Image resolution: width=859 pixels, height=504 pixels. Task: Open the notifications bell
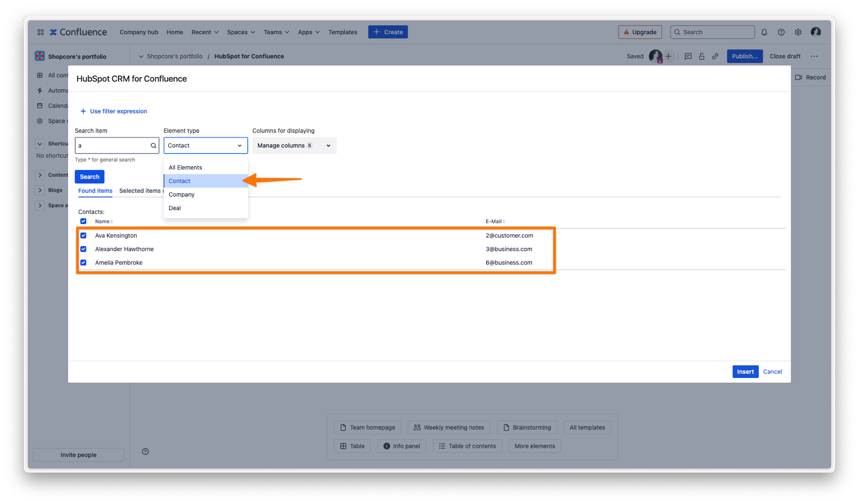coord(764,32)
